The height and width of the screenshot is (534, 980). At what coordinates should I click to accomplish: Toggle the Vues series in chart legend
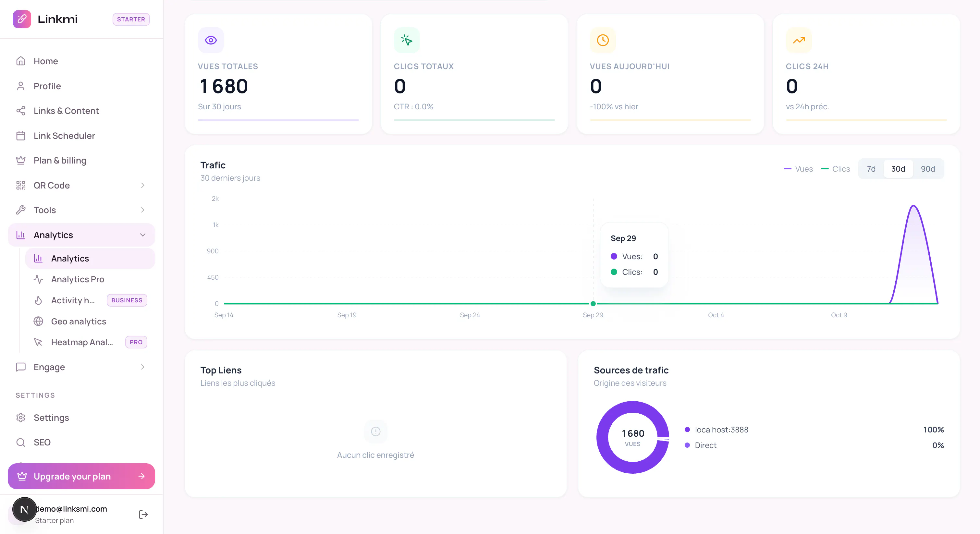(798, 169)
